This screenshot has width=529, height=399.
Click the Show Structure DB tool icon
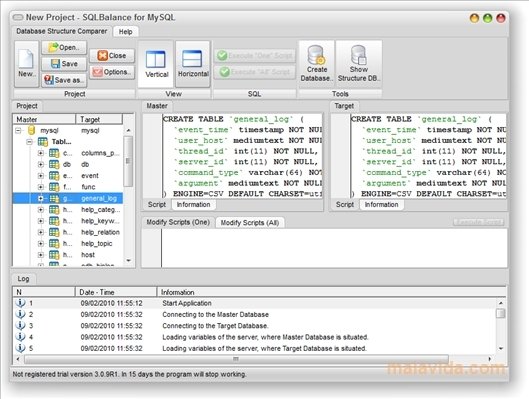[359, 64]
